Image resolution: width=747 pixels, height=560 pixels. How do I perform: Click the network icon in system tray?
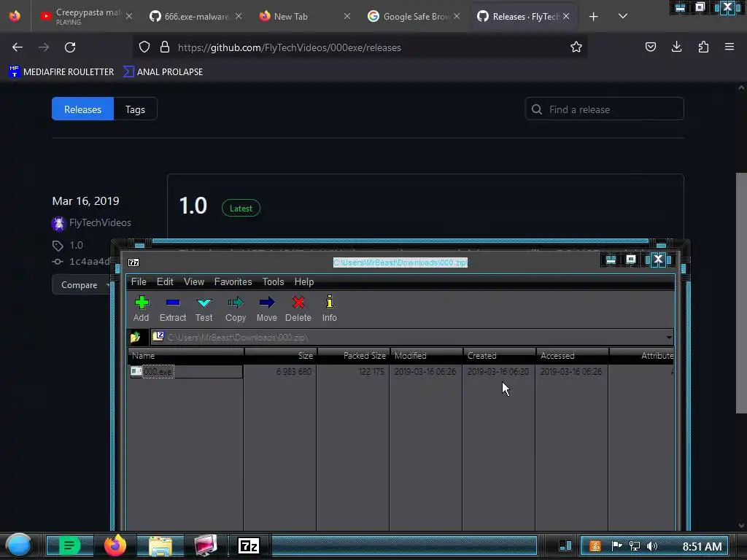tap(635, 546)
